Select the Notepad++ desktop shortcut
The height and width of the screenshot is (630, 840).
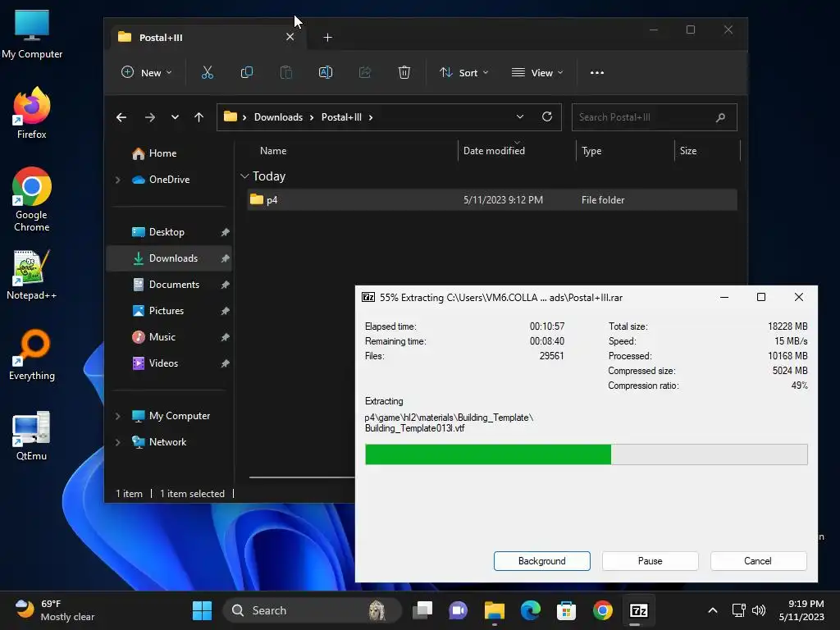[32, 275]
